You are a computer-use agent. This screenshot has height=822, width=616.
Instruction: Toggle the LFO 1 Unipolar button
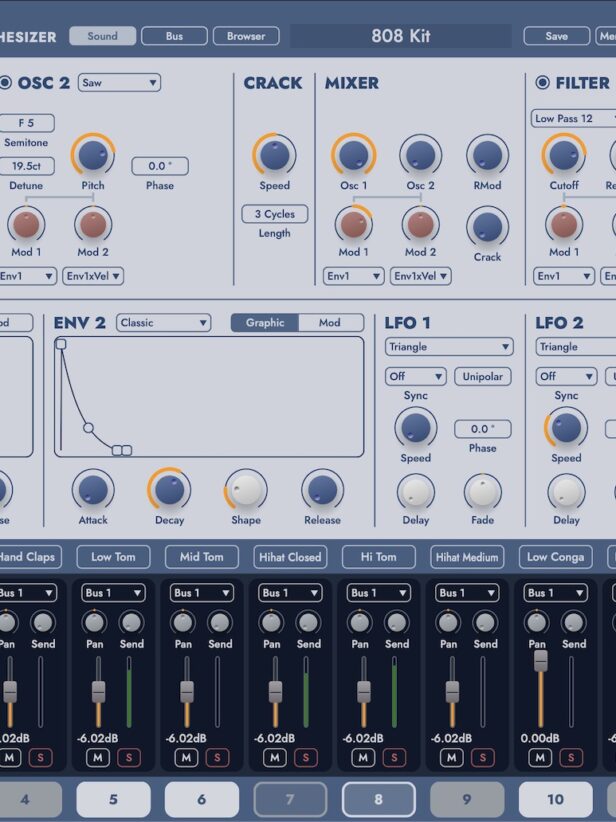click(483, 376)
